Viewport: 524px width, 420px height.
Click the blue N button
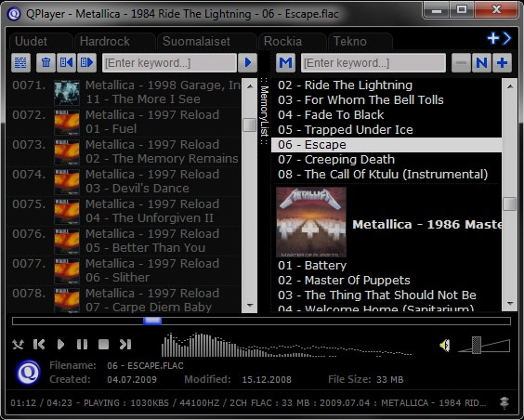481,62
